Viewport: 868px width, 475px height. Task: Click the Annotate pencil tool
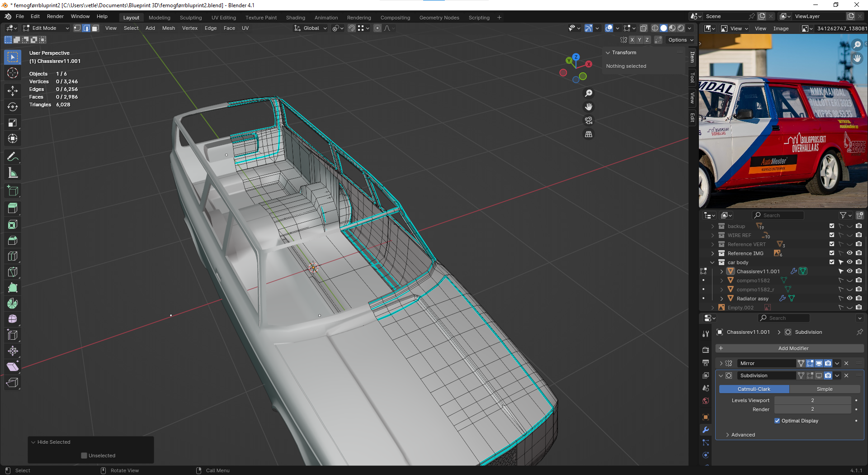click(13, 157)
